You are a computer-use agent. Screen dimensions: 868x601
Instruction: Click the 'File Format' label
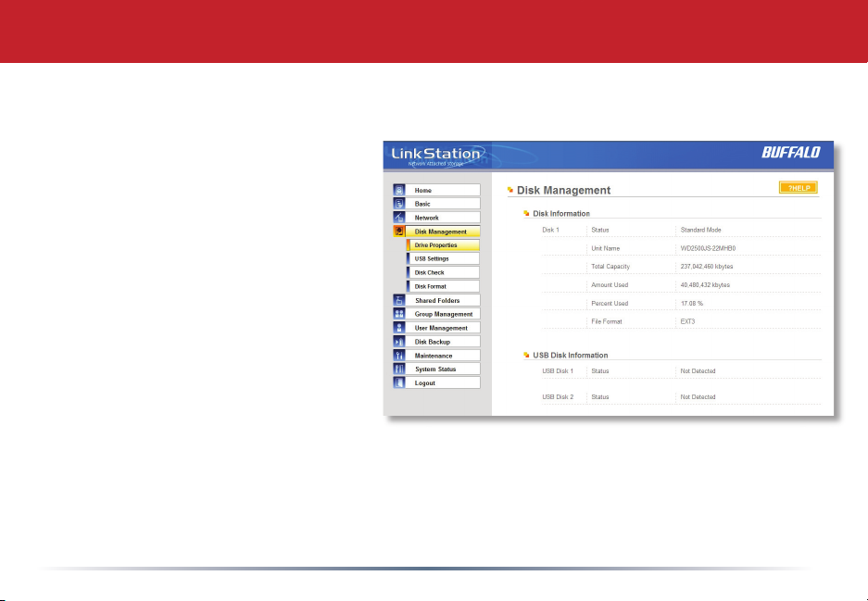tap(607, 321)
